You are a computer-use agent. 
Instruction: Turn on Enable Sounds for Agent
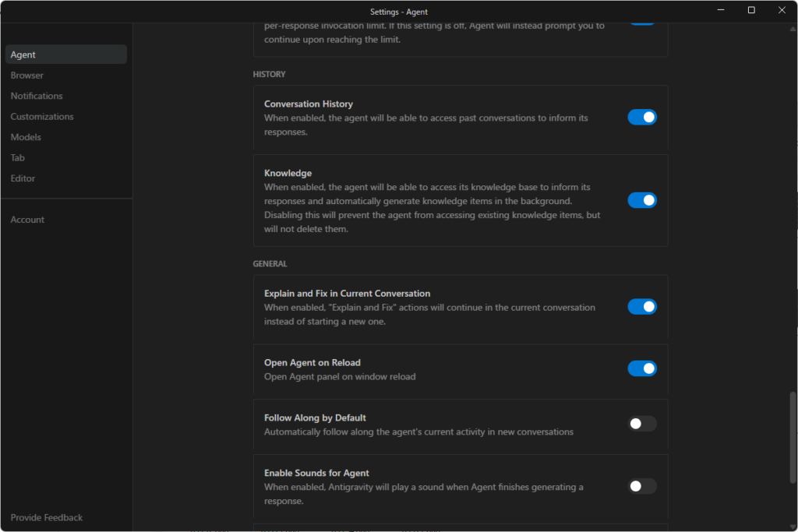pos(642,486)
